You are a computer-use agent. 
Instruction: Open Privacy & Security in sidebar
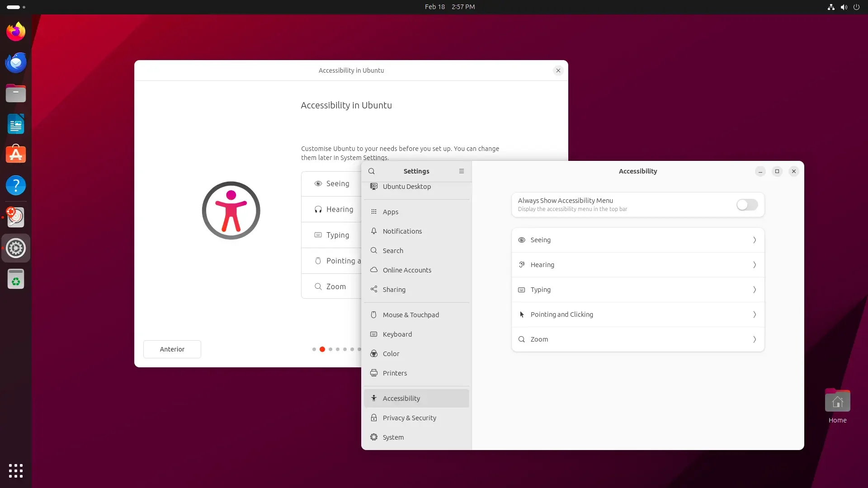[416, 418]
